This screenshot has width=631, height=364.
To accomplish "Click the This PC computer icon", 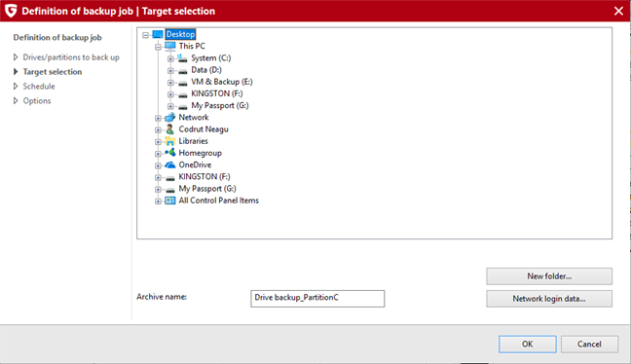I will point(170,47).
